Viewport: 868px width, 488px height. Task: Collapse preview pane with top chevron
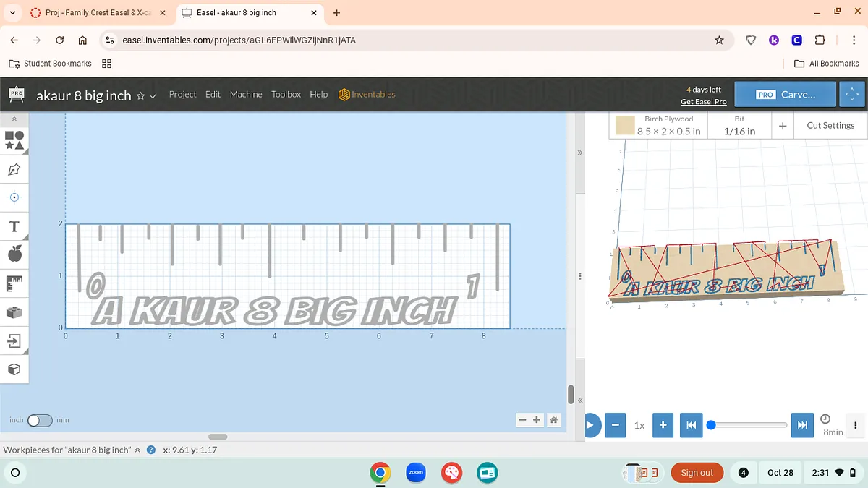click(579, 153)
